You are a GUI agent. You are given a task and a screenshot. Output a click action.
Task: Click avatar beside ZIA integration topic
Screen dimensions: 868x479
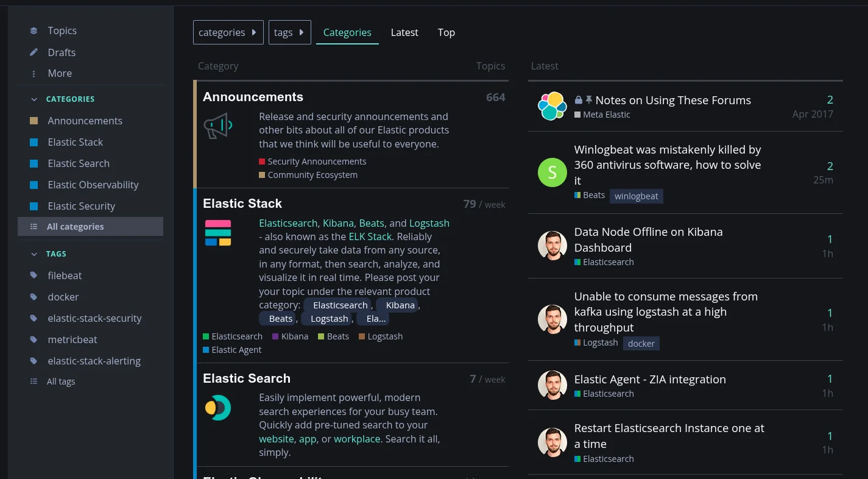[552, 385]
